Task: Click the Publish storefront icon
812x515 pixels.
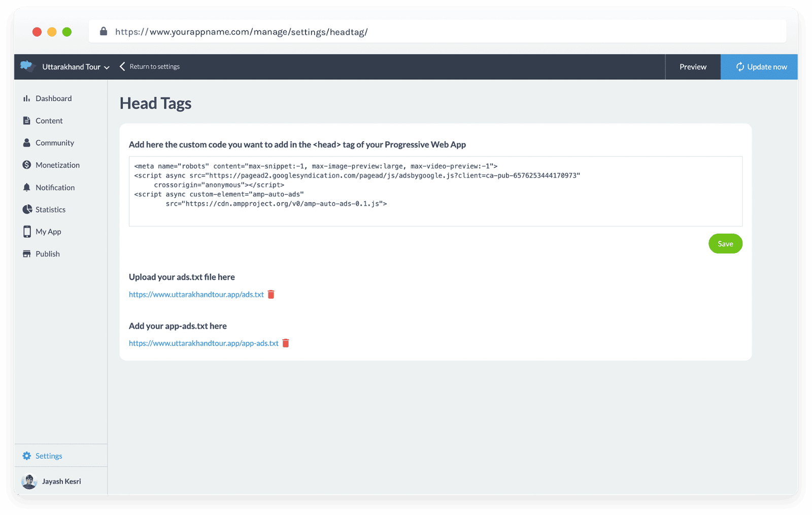Action: (x=26, y=254)
